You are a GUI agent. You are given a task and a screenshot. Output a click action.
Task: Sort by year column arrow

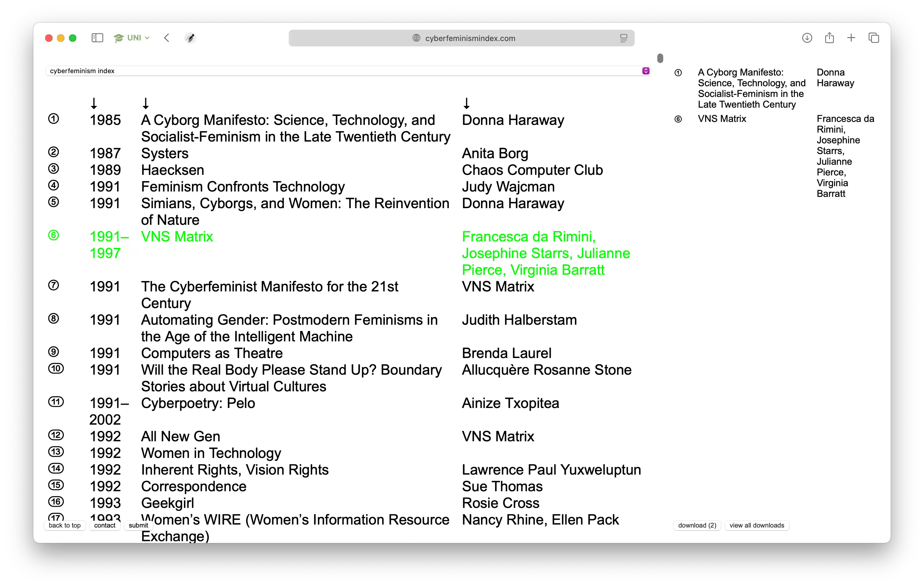(94, 103)
